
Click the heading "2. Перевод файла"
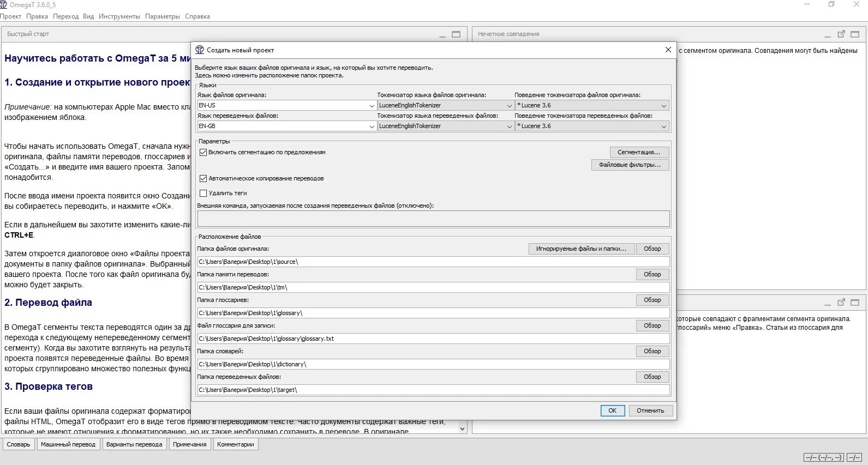click(x=48, y=303)
